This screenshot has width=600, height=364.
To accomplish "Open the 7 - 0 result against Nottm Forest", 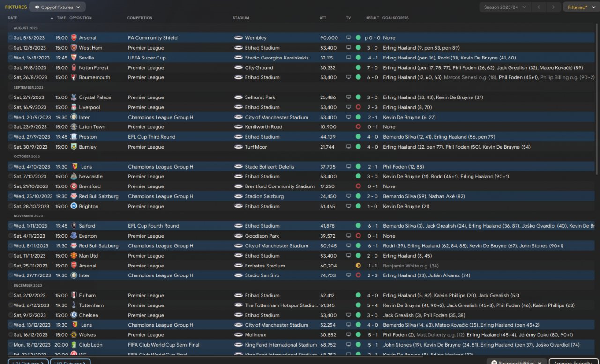I will [x=372, y=68].
